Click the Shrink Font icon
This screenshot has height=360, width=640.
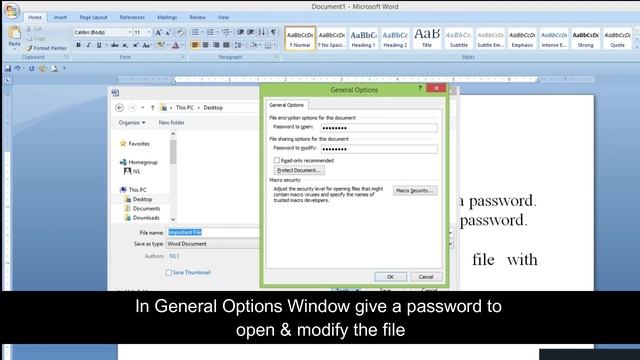point(168,33)
